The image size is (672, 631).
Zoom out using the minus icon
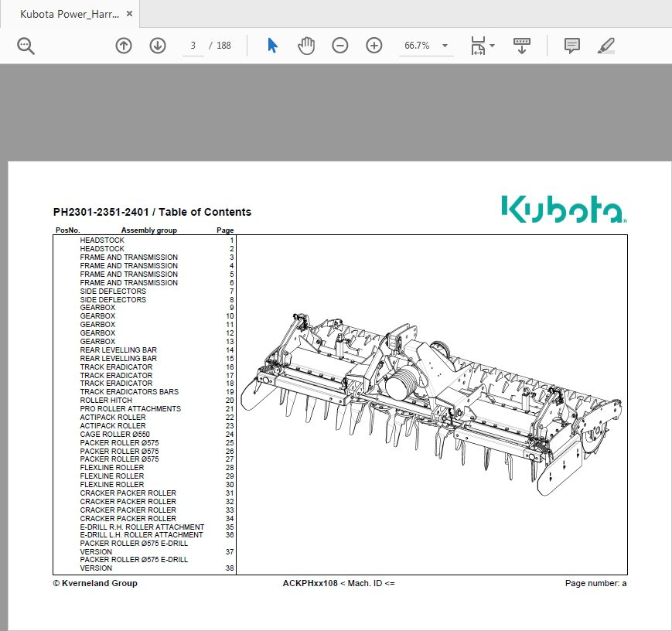(x=339, y=46)
